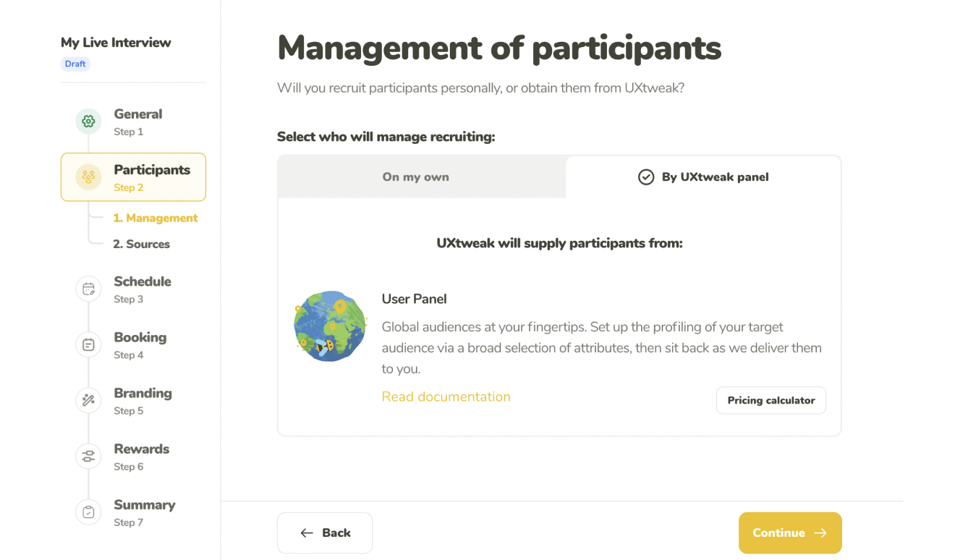
Task: Click the Continue button label
Action: (778, 533)
